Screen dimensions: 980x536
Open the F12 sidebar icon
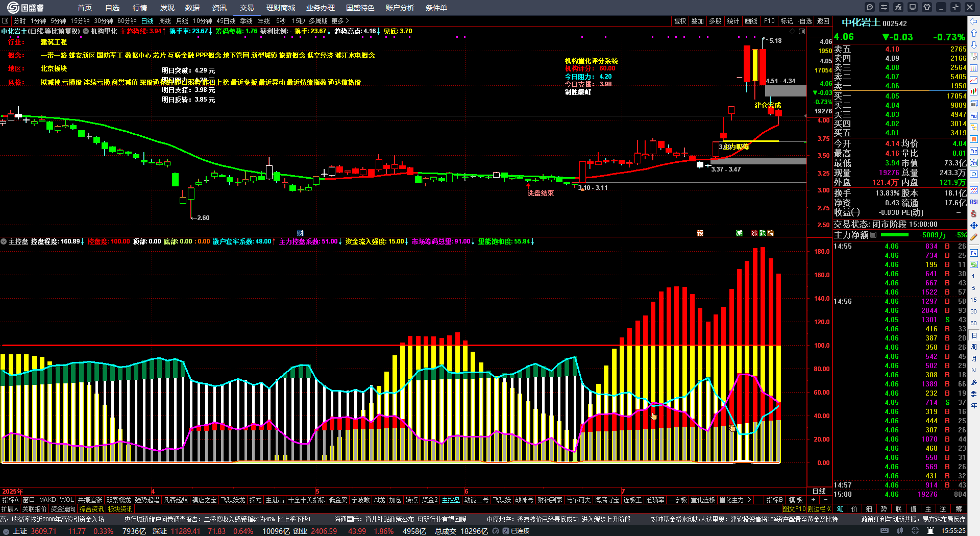pyautogui.click(x=974, y=151)
